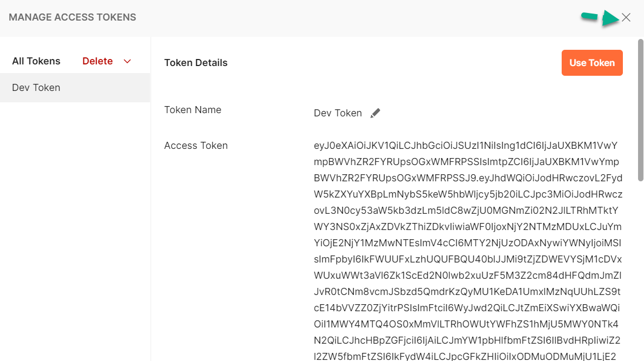
Task: Click the vertical scrollbar thumb
Action: point(640,110)
